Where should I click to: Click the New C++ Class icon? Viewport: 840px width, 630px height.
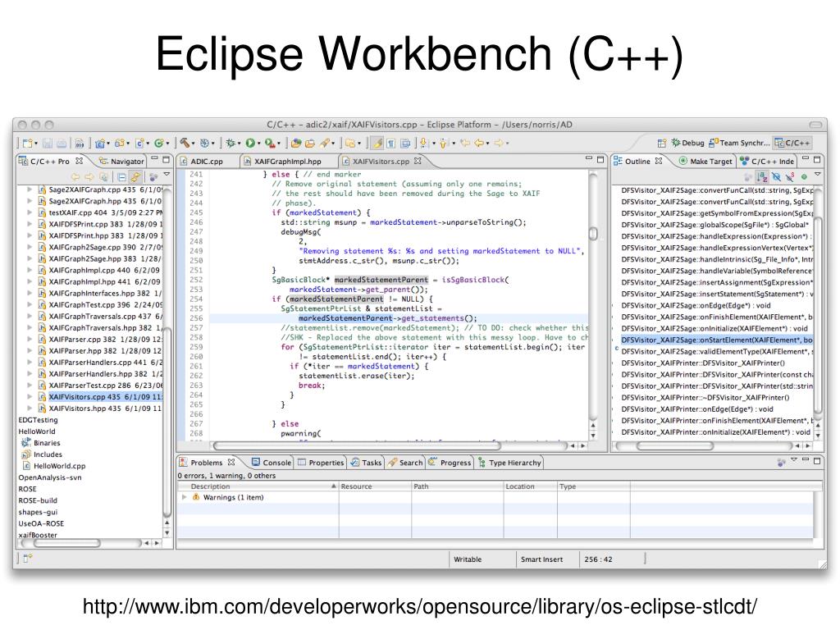158,143
